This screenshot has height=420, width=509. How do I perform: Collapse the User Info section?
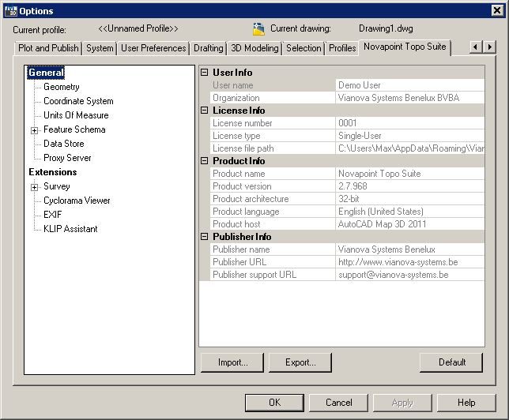204,73
